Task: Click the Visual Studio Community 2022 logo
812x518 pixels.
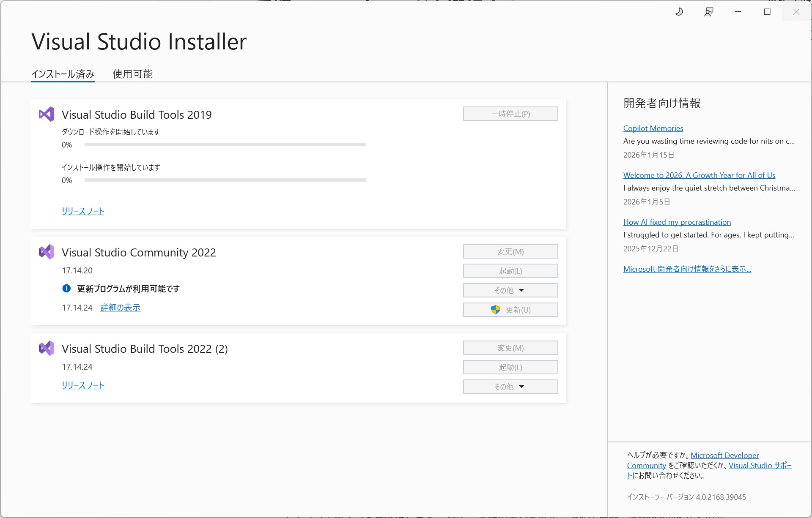Action: coord(47,252)
